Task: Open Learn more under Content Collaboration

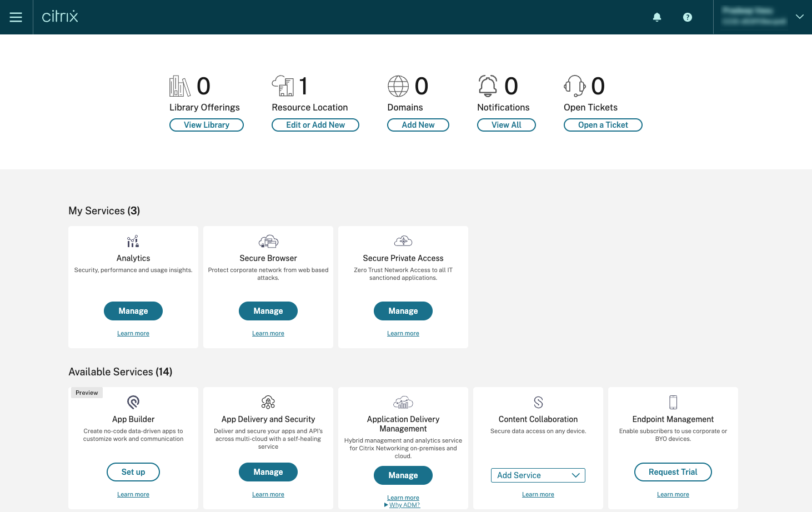Action: coord(538,495)
